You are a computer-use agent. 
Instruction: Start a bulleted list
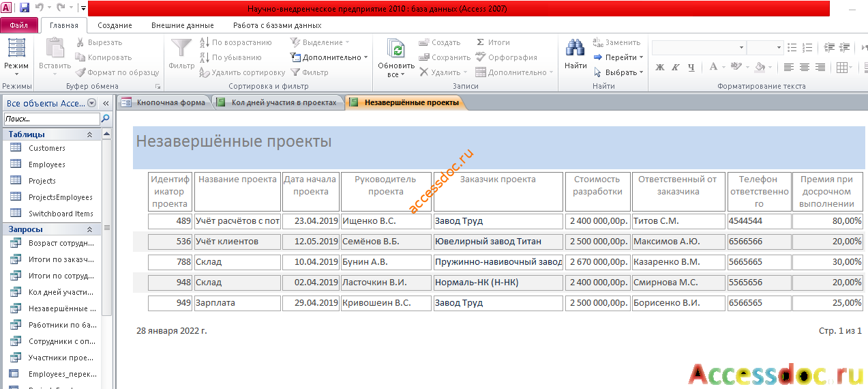[792, 47]
